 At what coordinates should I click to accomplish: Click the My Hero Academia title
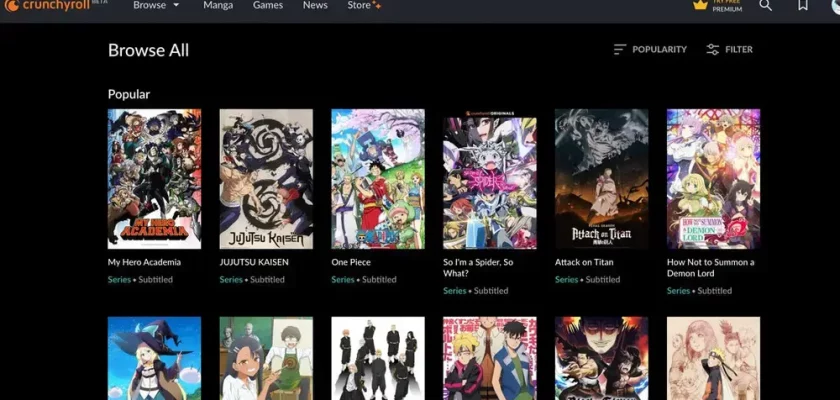(144, 262)
